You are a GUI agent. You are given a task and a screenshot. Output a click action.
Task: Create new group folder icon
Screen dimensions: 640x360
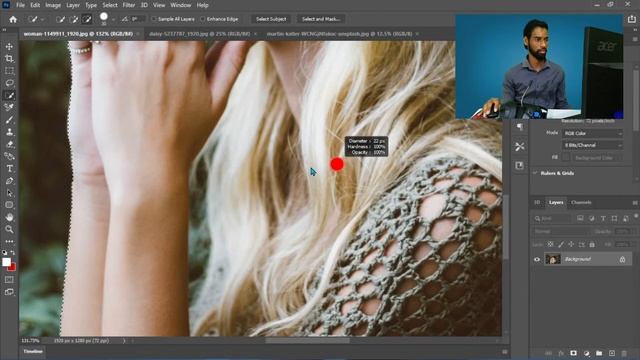599,353
